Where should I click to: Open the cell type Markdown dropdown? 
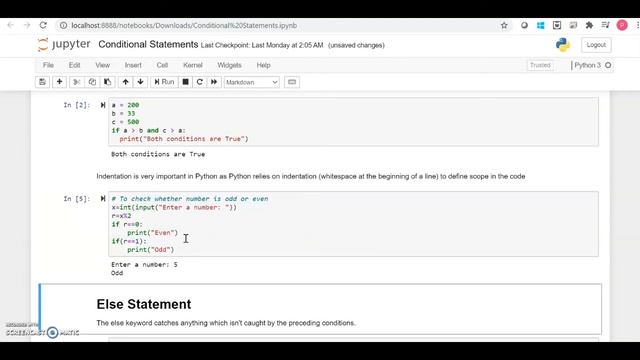(x=251, y=82)
